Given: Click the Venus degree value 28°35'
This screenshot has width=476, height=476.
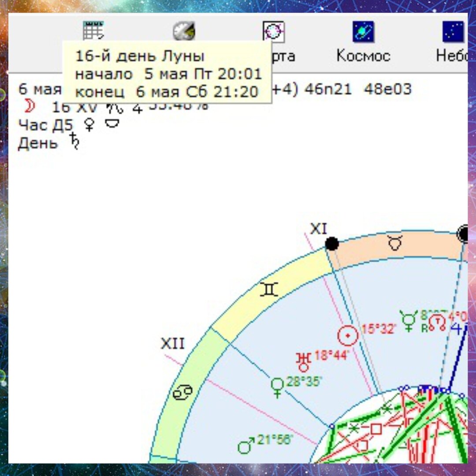Looking at the screenshot, I should tap(303, 382).
